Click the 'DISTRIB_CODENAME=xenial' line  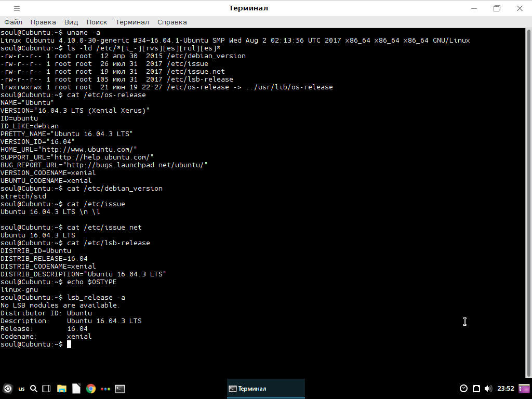pos(48,267)
